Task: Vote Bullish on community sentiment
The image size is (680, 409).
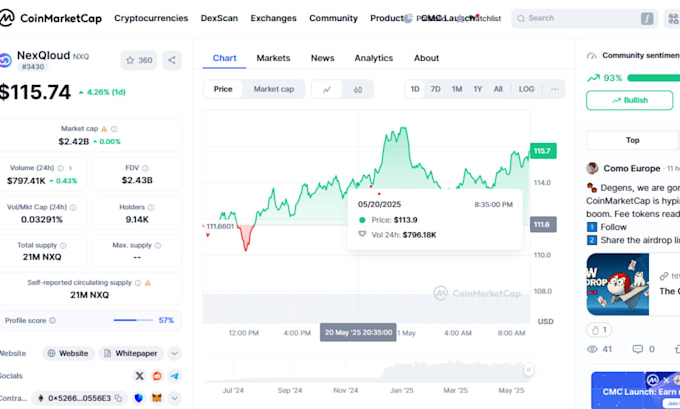Action: [630, 100]
